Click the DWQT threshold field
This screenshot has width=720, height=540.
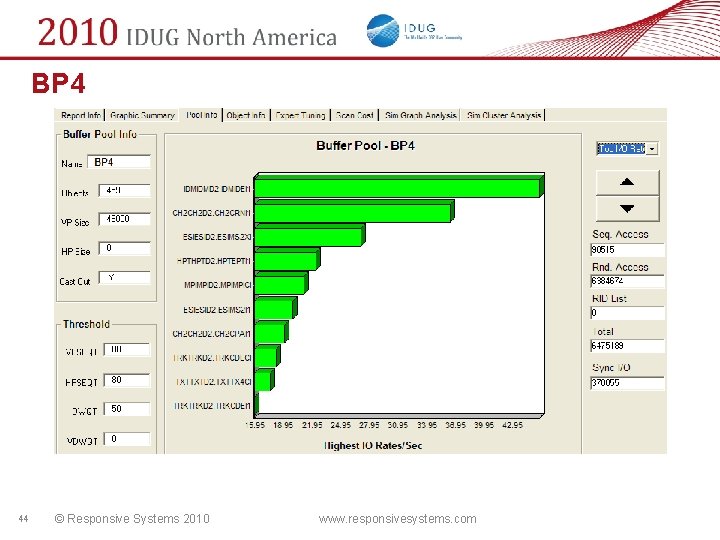coord(127,409)
